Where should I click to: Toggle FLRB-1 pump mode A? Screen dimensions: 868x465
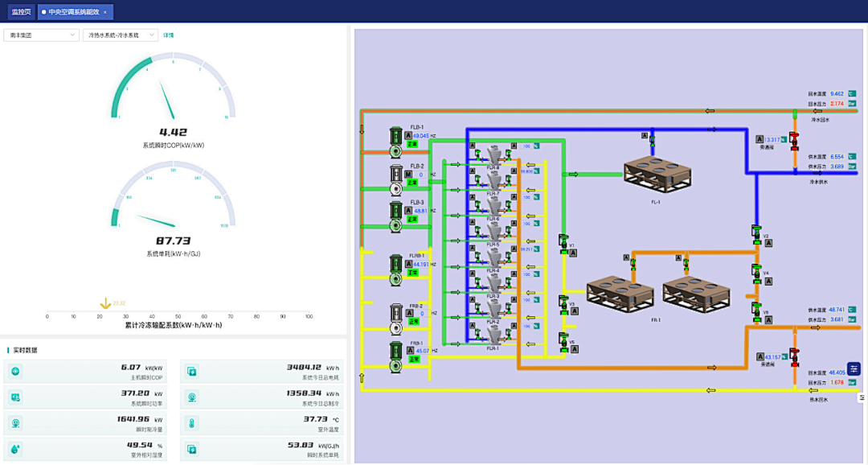tap(408, 265)
